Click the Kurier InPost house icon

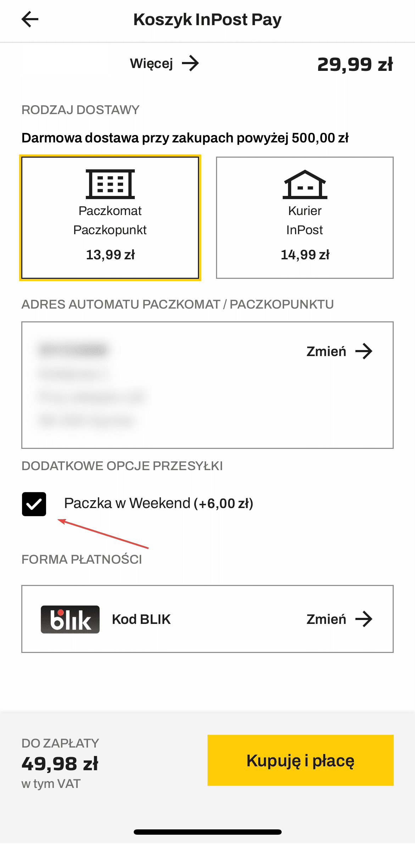click(305, 184)
